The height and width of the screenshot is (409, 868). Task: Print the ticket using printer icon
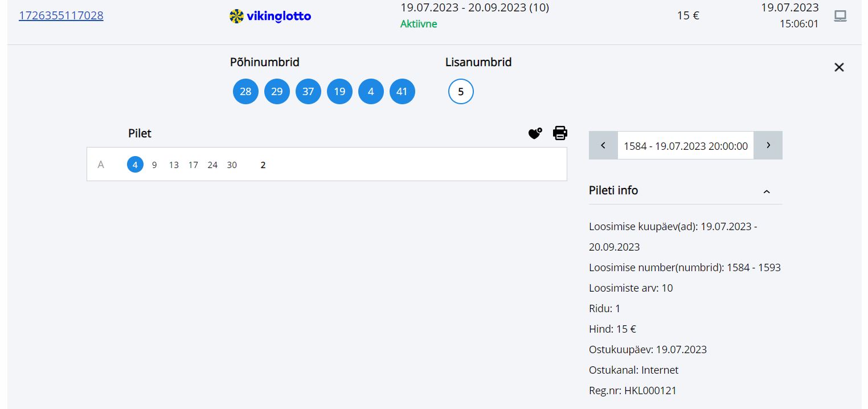(x=560, y=133)
